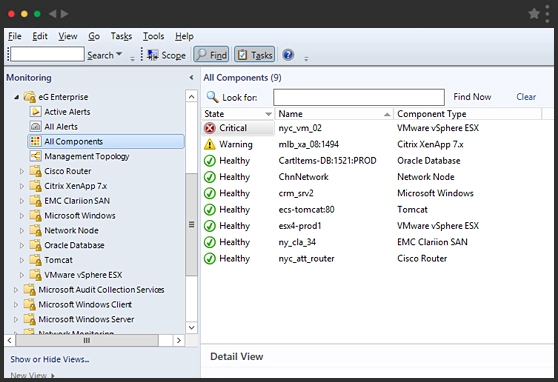
Task: Click the All Components grid icon
Action: [x=35, y=141]
